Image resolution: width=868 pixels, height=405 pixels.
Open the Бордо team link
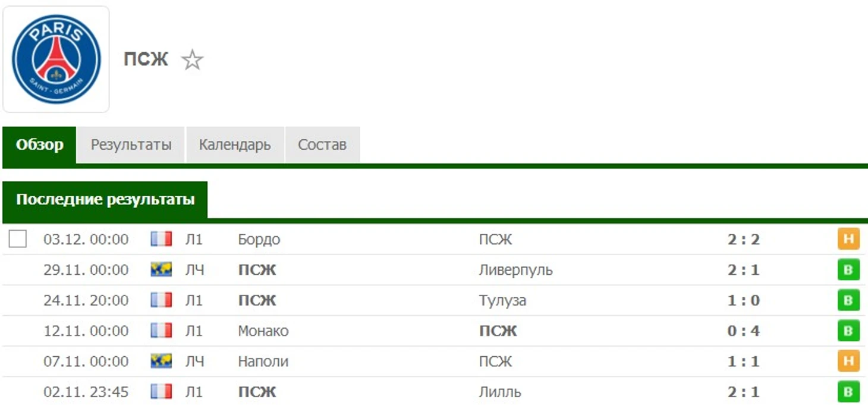pyautogui.click(x=259, y=239)
